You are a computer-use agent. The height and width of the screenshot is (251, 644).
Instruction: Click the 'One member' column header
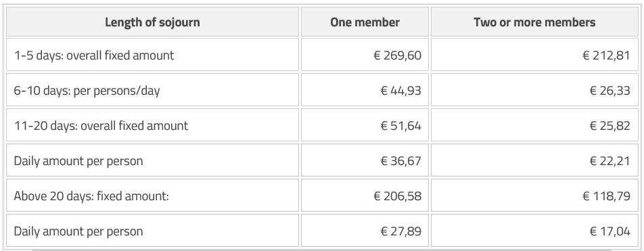coord(365,22)
